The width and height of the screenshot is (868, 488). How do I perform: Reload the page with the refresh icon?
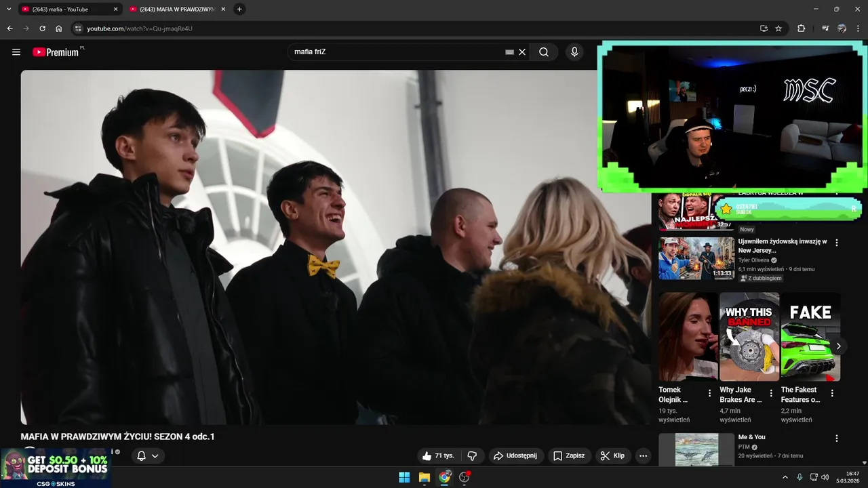click(42, 28)
